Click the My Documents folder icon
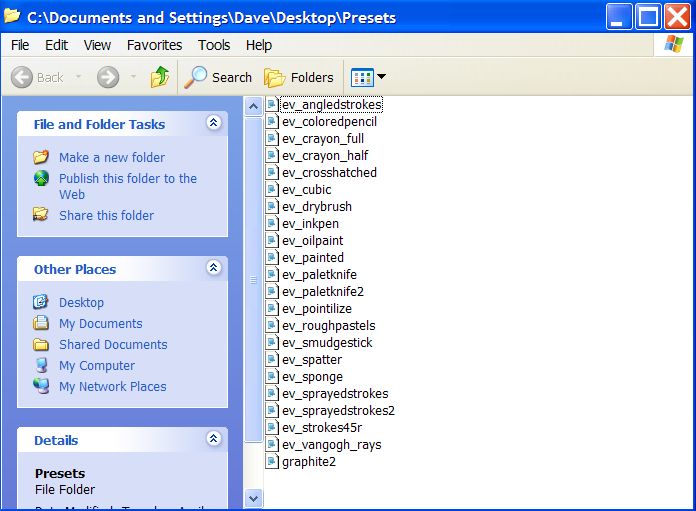Image resolution: width=696 pixels, height=511 pixels. tap(41, 323)
